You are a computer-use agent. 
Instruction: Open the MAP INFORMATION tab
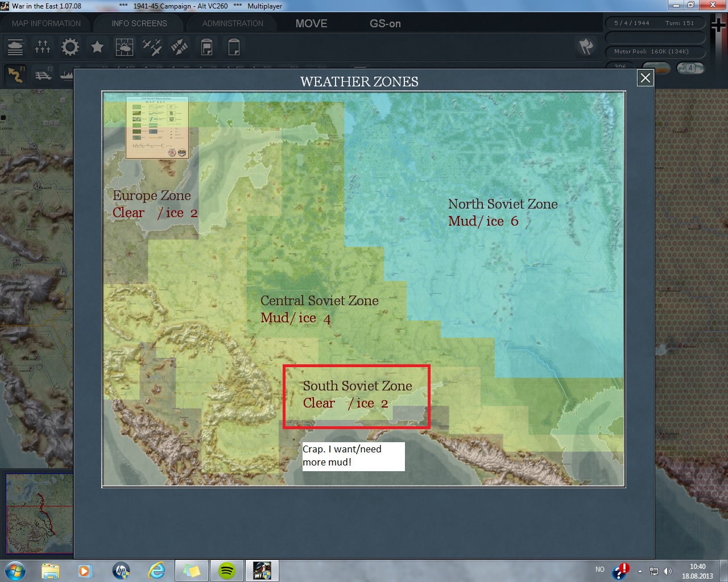point(47,23)
